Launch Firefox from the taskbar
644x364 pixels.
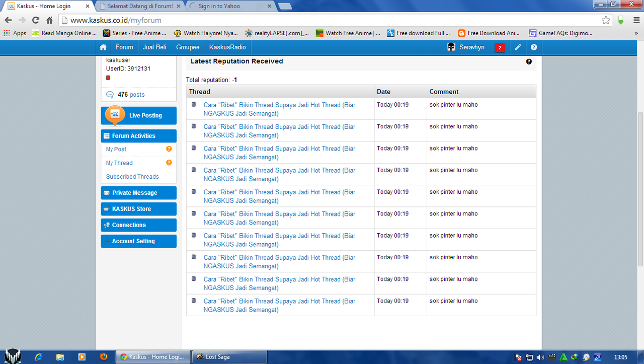pos(103,357)
